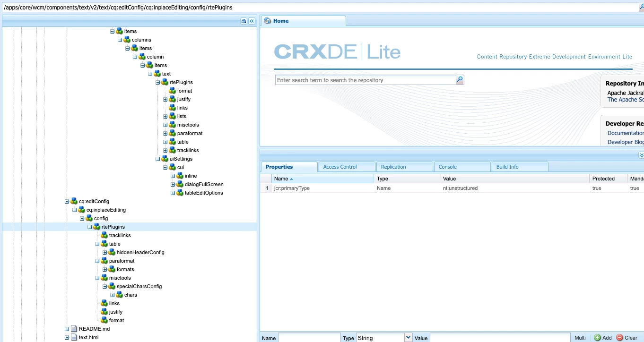Click the node icon of specialCharsConfig
Screen dimensions: 644x342
pos(112,286)
